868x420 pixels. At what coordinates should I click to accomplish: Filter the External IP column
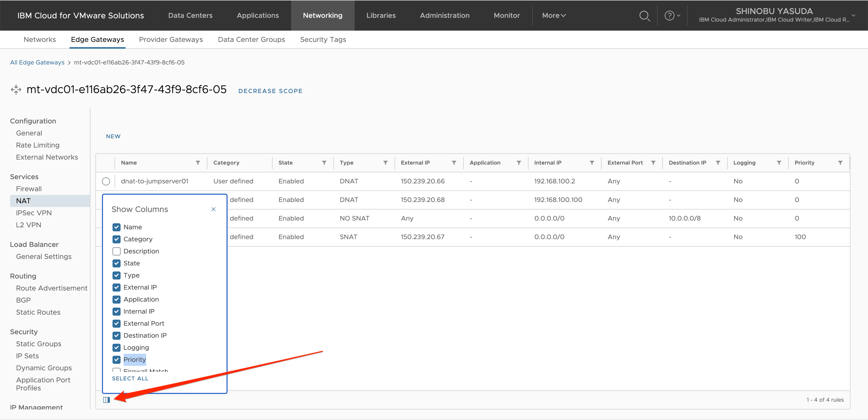tap(454, 163)
